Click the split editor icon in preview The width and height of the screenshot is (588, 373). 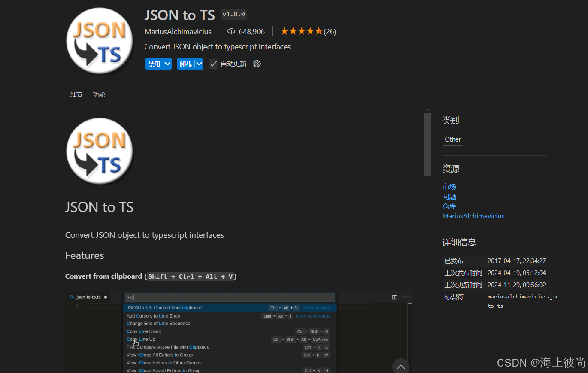tap(395, 297)
